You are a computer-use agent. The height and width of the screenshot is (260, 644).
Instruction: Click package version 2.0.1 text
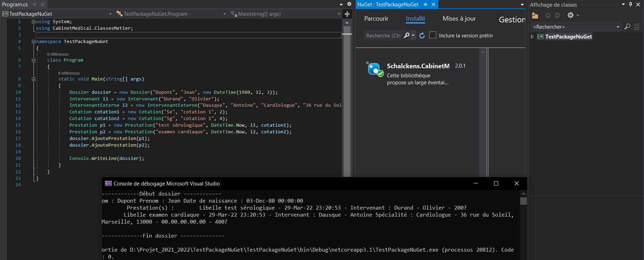click(x=460, y=66)
